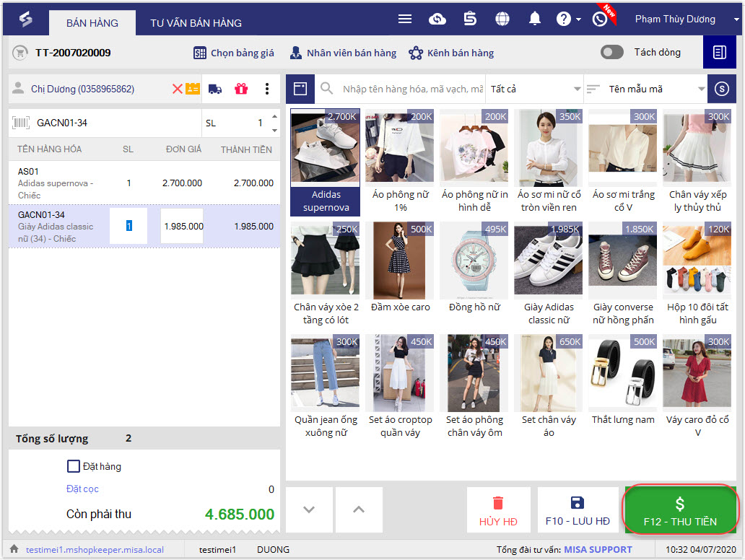Expand the help menu arrow
Viewport: 745px width, 560px height.
578,19
